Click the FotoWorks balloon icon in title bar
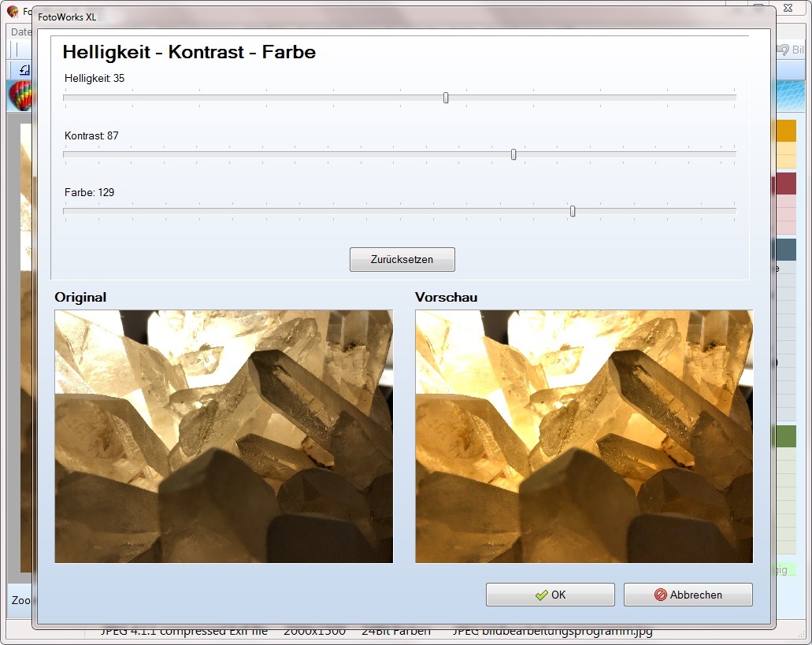This screenshot has height=645, width=812. pos(13,13)
